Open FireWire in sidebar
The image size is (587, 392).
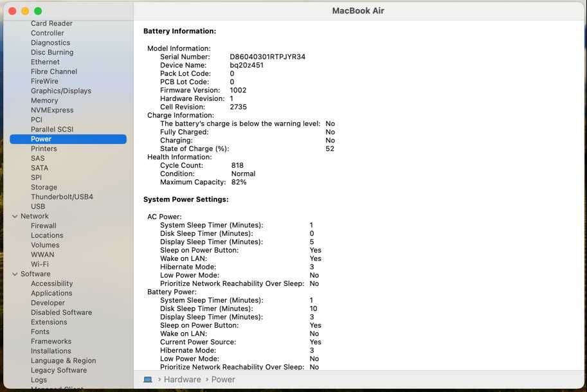tap(44, 81)
